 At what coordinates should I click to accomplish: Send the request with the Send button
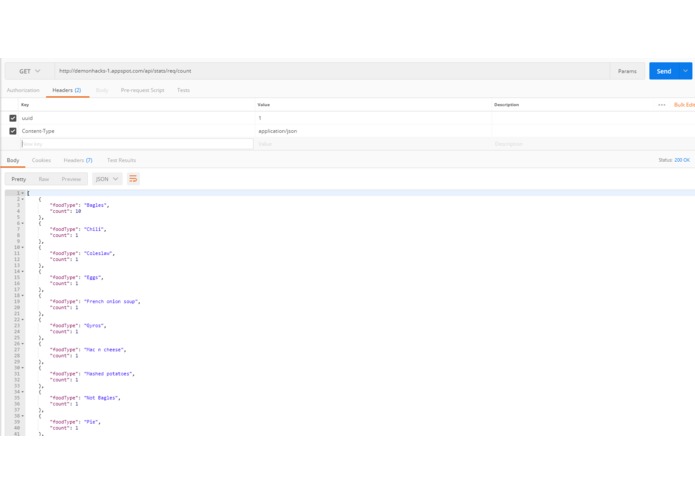664,71
